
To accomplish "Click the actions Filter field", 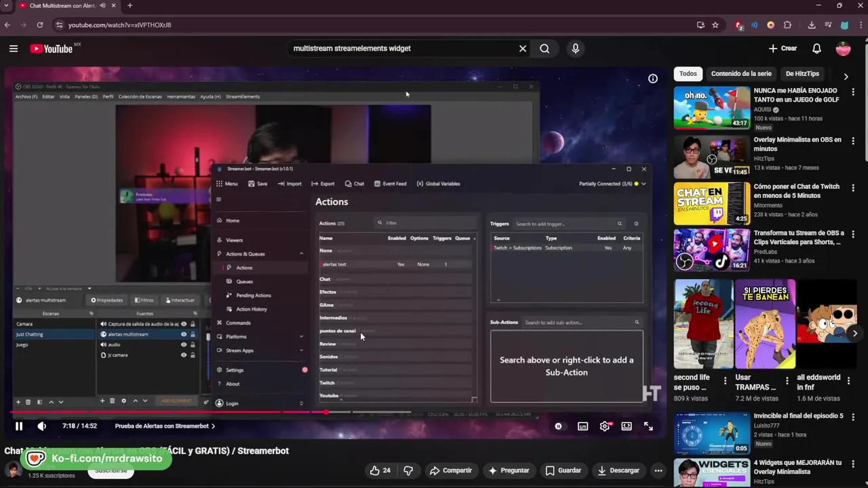I will pyautogui.click(x=426, y=223).
